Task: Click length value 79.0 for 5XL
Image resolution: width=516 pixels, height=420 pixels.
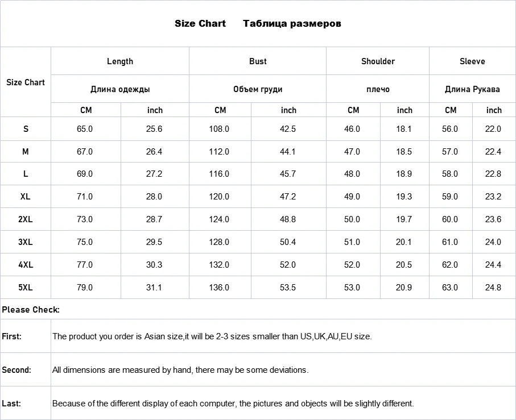Action: click(85, 288)
